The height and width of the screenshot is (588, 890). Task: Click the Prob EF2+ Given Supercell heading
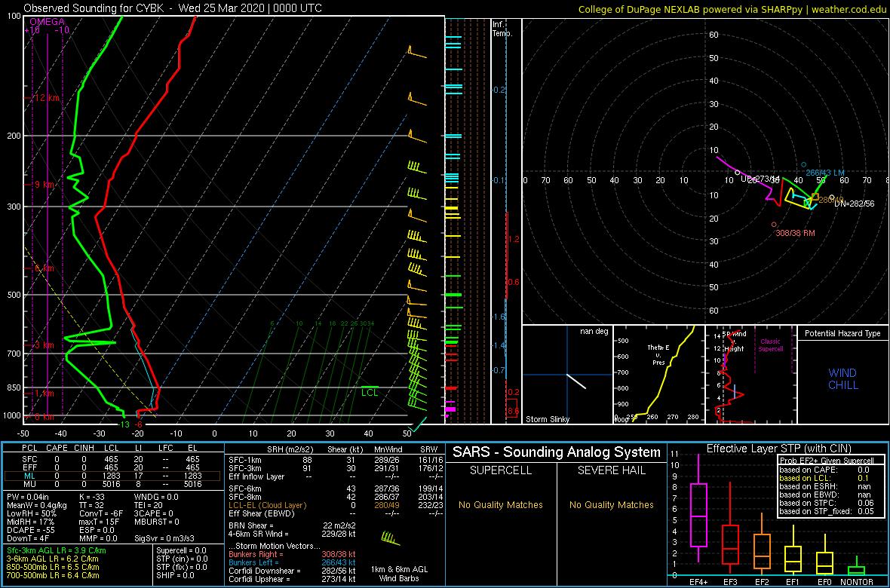[x=826, y=461]
